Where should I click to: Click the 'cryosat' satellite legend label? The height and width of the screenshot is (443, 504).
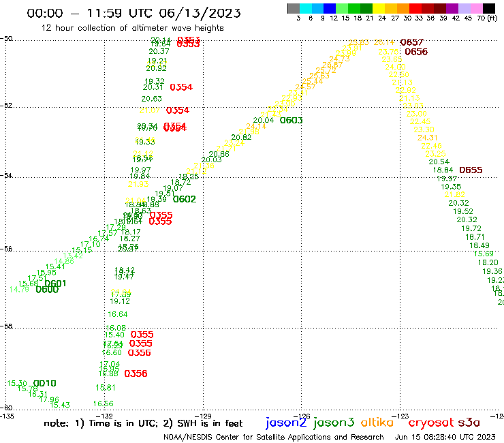tap(431, 423)
